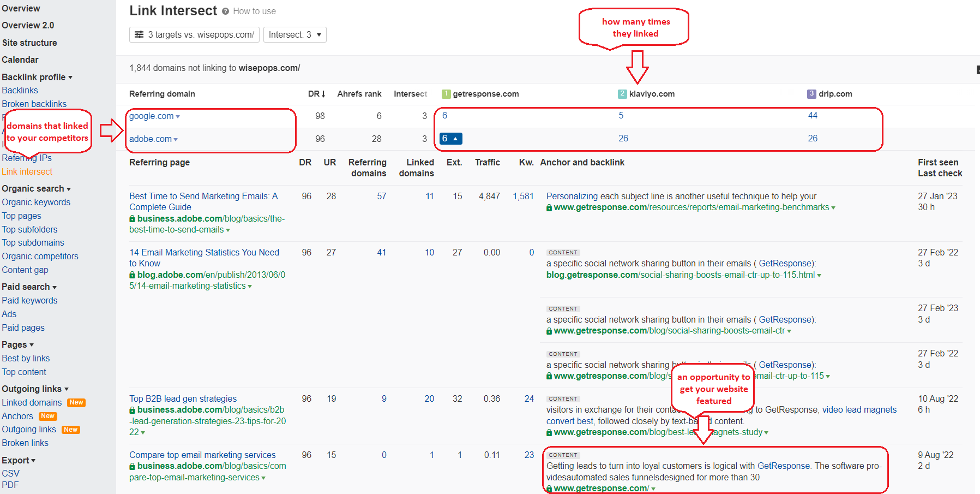The height and width of the screenshot is (494, 980).
Task: Expand best-time-to-send-emails URL dropdown arrow
Action: [228, 230]
